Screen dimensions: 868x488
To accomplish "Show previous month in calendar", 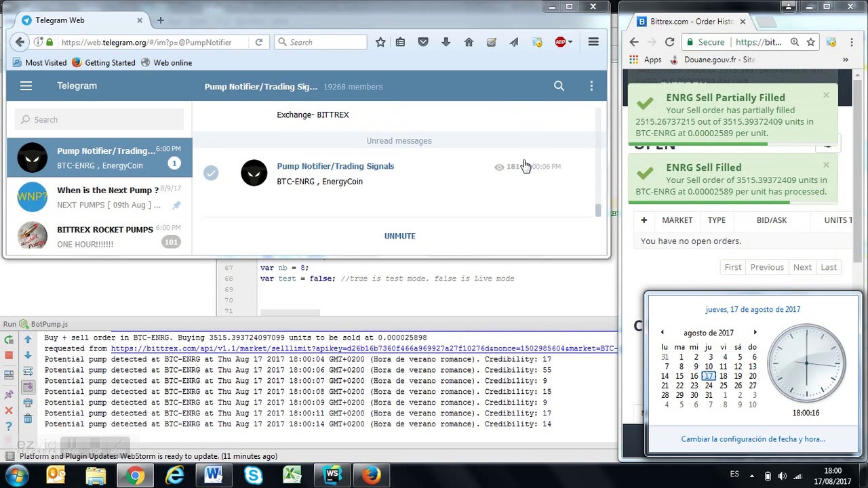I will coord(663,333).
